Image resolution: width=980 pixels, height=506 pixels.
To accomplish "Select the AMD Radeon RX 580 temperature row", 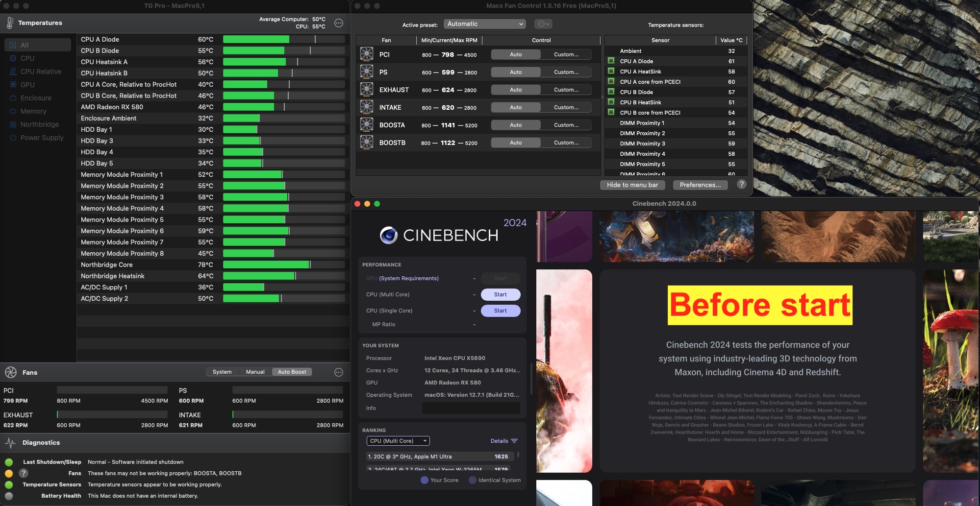I will pyautogui.click(x=213, y=107).
